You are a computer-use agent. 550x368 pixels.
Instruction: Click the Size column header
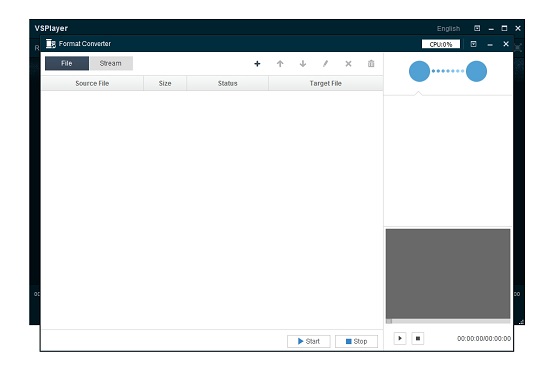point(165,83)
